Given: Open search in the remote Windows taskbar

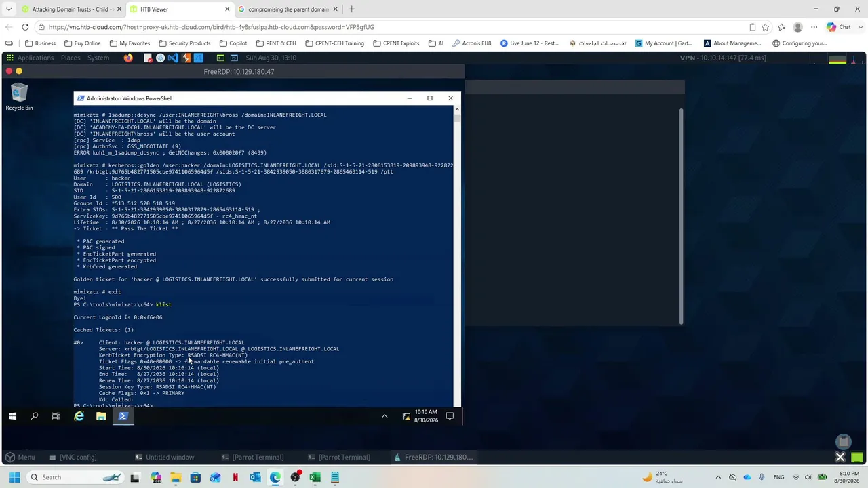Looking at the screenshot, I should (x=35, y=416).
